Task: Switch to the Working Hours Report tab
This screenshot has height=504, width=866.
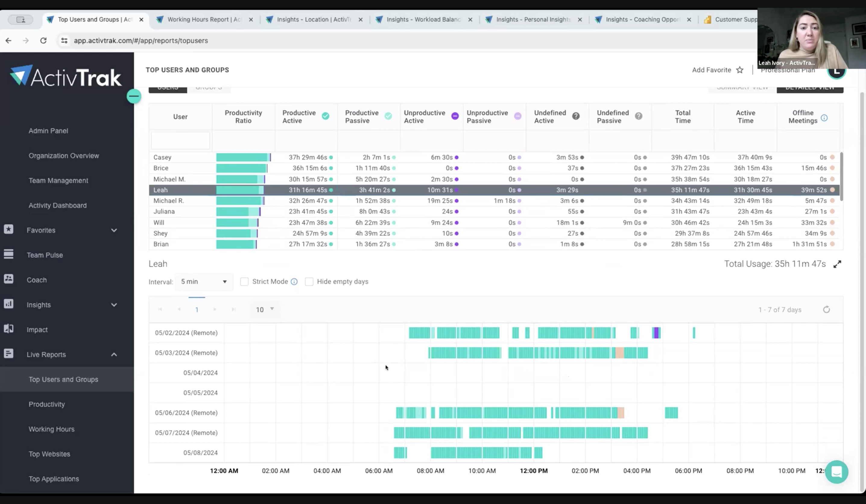Action: pos(205,20)
